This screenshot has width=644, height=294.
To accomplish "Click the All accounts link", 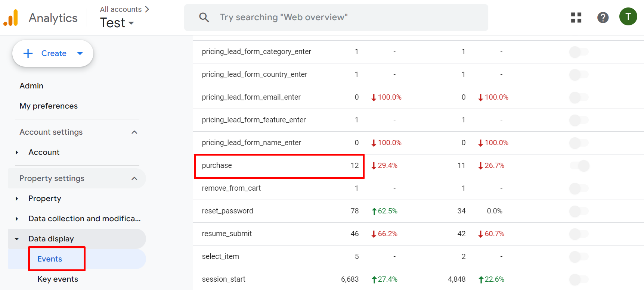I will [121, 9].
